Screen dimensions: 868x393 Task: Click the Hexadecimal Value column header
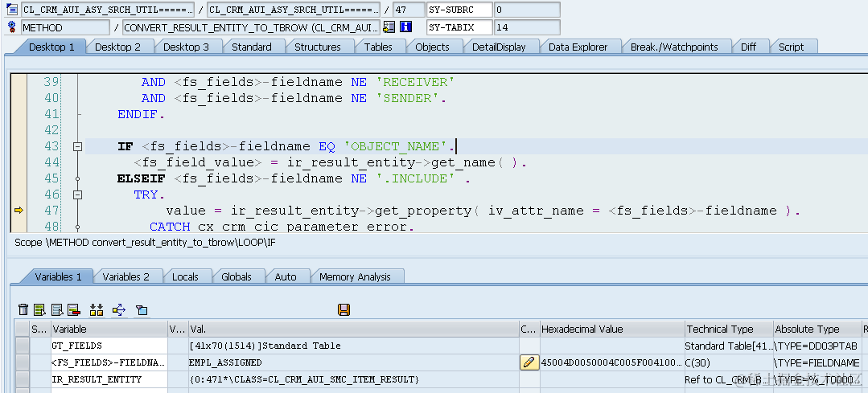pyautogui.click(x=611, y=329)
